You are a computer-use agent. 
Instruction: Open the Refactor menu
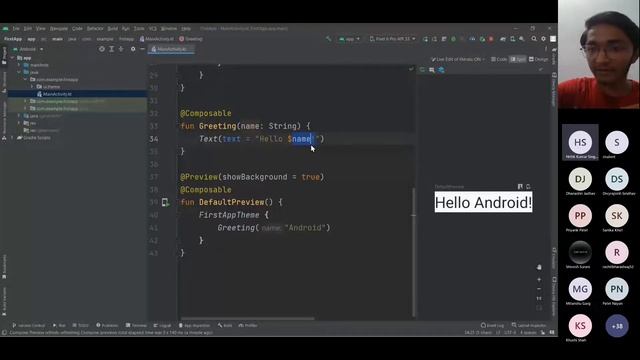[x=95, y=29]
